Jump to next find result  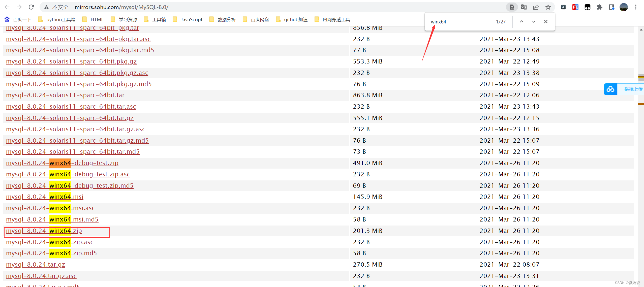[534, 22]
